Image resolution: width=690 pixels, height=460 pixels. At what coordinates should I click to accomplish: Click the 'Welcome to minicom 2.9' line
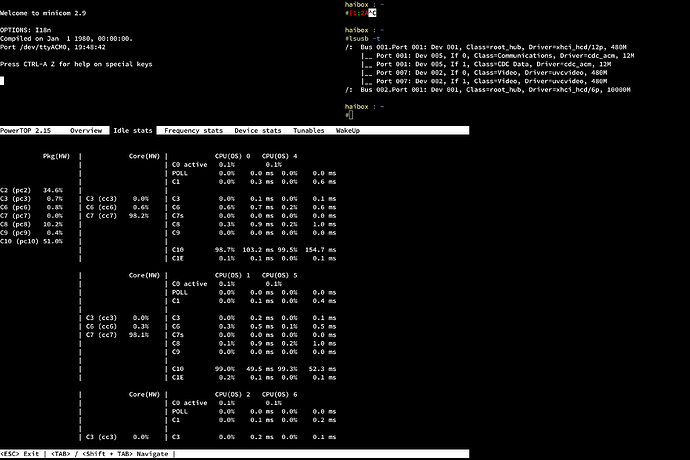(x=43, y=13)
